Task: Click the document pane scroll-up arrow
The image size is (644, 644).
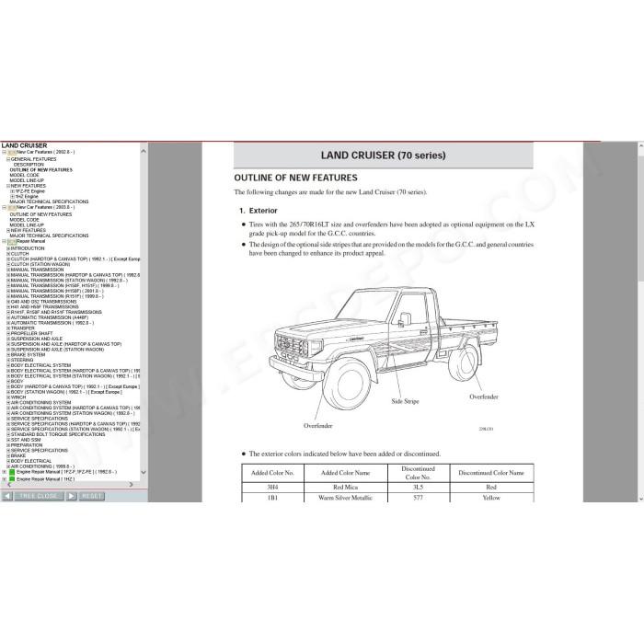Action: [640, 145]
